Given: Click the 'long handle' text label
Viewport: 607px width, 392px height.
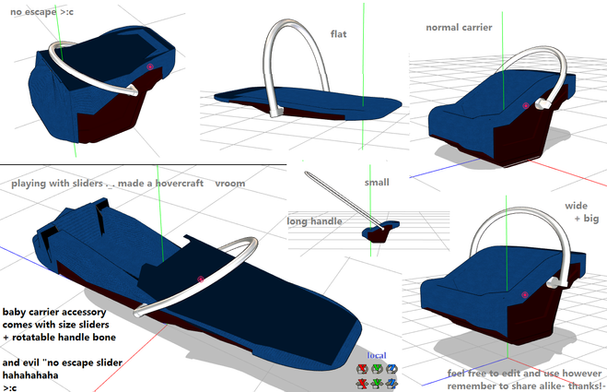Looking at the screenshot, I should (314, 221).
